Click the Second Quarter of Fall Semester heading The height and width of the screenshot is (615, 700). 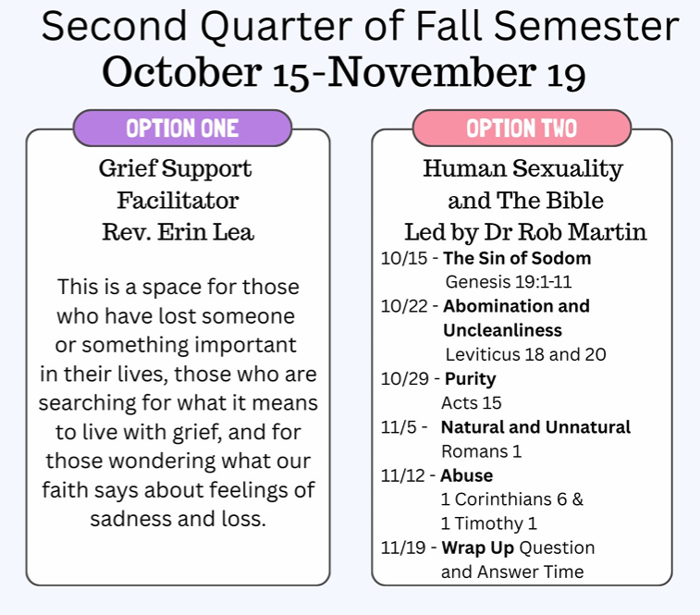coord(361,28)
